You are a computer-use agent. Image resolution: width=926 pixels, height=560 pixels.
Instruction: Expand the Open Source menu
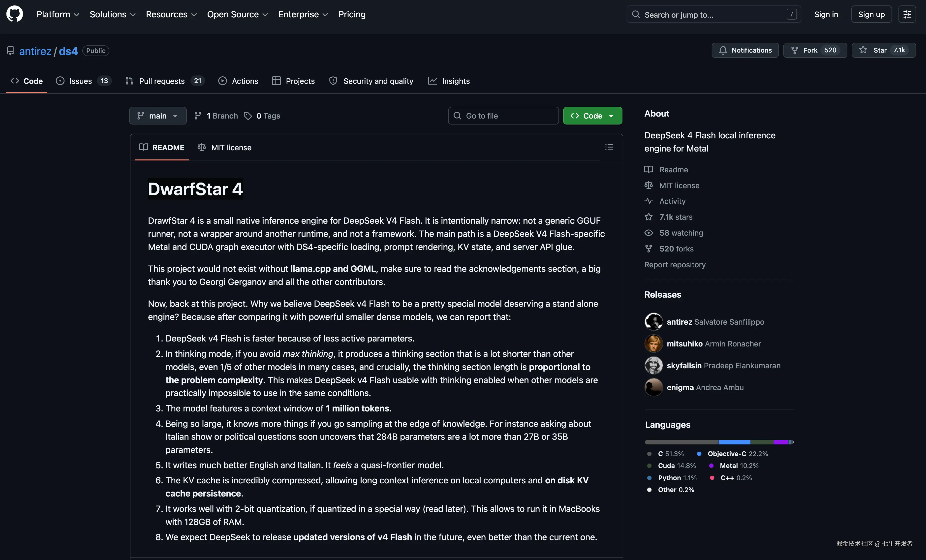tap(238, 14)
